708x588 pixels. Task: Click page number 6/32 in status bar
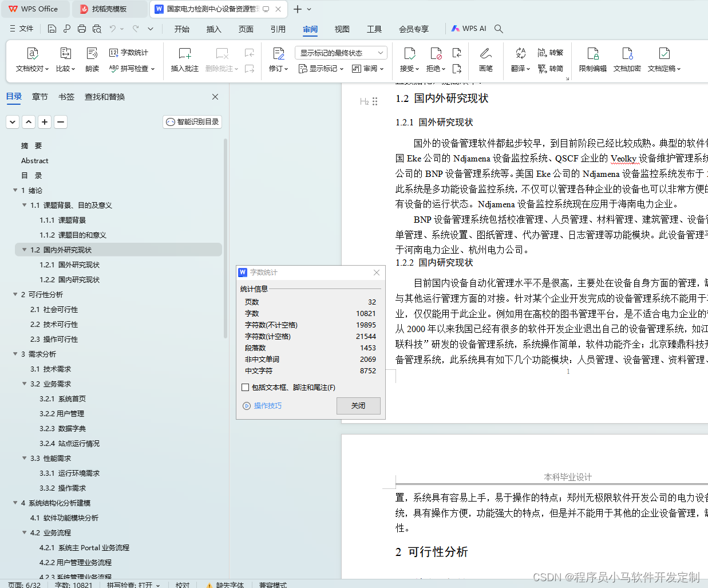24,585
